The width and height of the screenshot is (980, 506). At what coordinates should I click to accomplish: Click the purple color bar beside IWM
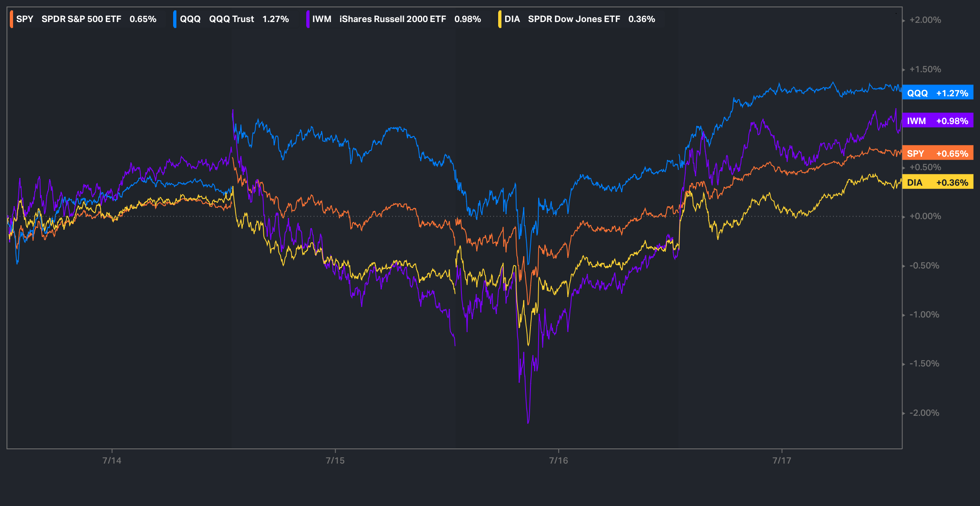(308, 19)
